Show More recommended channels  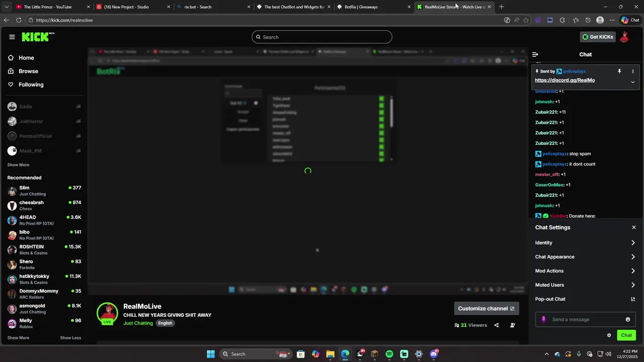point(18,338)
